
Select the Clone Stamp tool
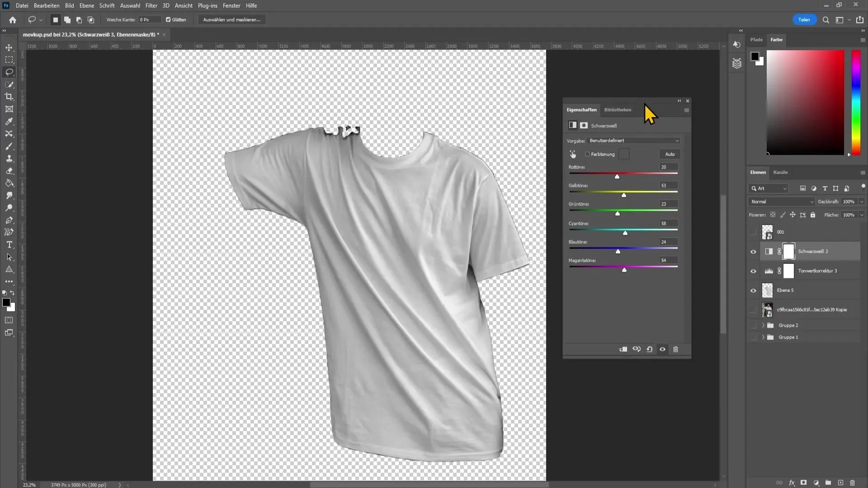[9, 159]
